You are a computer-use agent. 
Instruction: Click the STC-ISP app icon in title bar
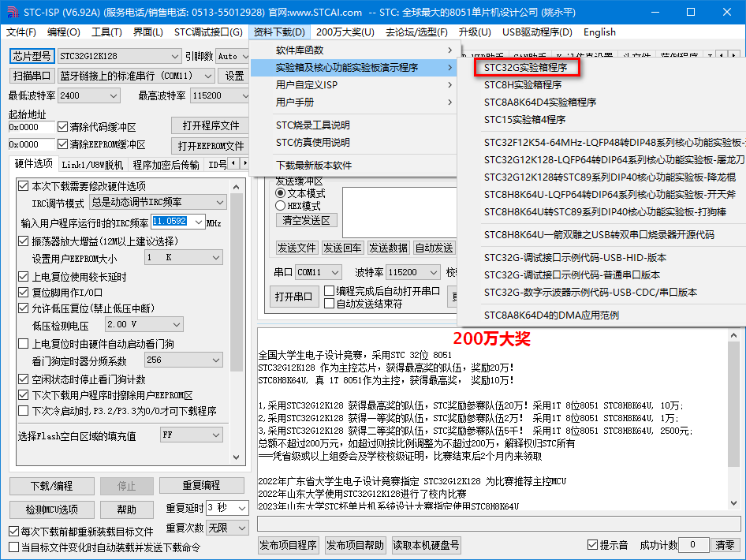(x=13, y=12)
